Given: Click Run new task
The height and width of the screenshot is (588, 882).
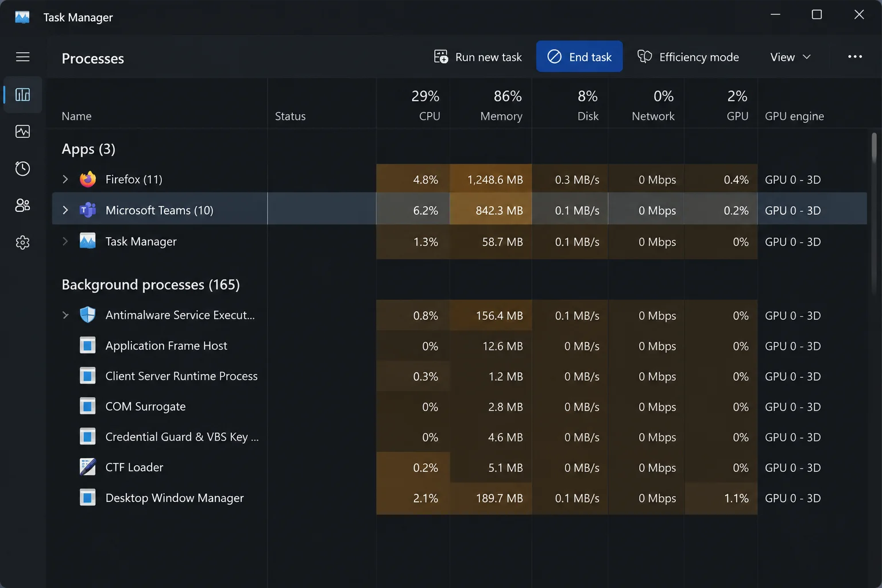Looking at the screenshot, I should (x=478, y=57).
